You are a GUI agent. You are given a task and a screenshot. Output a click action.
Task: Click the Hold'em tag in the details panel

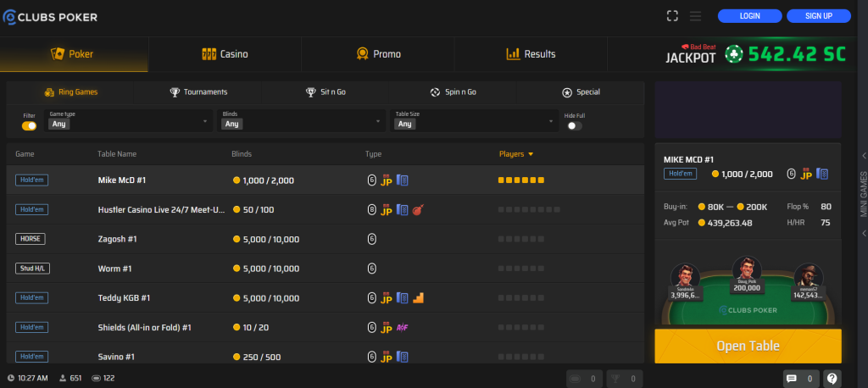click(x=680, y=174)
